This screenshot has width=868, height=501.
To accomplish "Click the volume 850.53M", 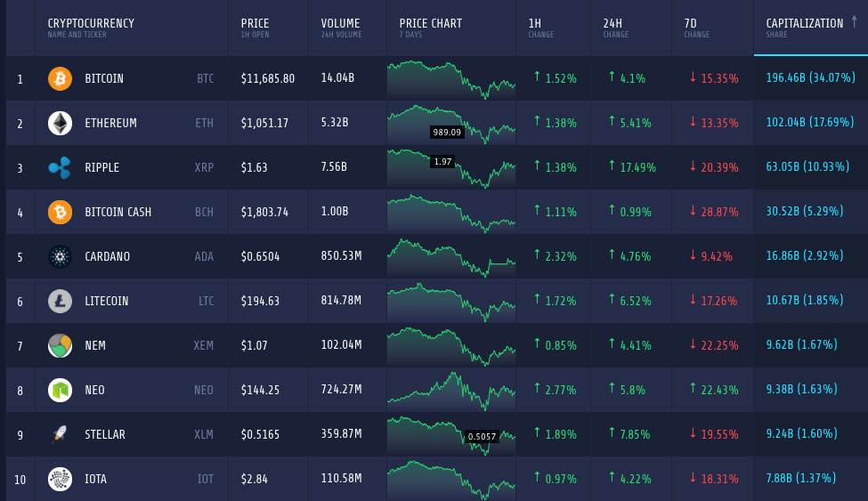I will click(x=342, y=255).
